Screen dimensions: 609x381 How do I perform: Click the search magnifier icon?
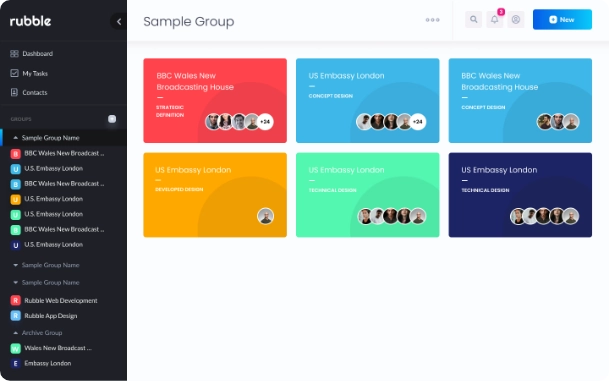coord(473,19)
